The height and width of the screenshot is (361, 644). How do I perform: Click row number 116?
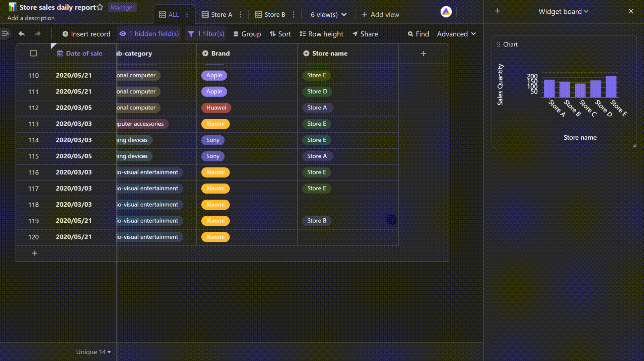(34, 172)
